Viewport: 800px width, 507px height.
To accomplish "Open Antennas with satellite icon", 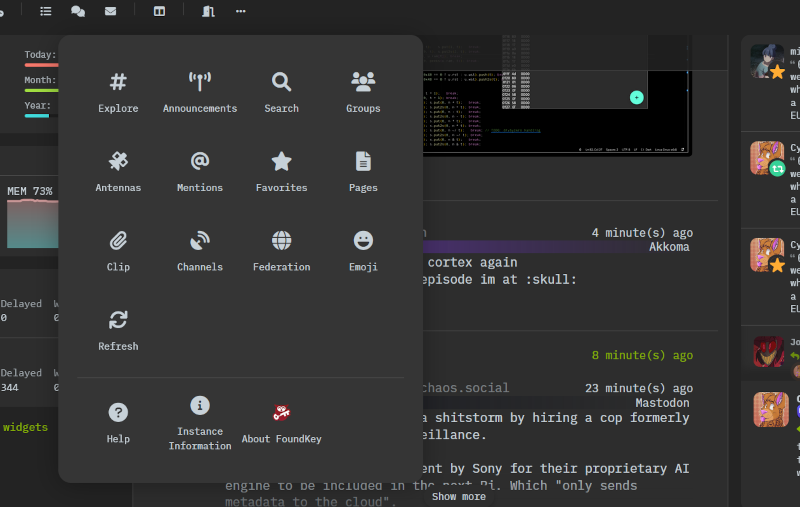I will coord(118,172).
